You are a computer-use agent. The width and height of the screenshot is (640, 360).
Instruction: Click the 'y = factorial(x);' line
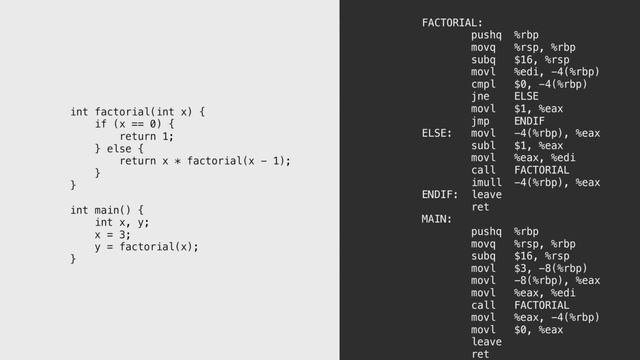pyautogui.click(x=147, y=247)
